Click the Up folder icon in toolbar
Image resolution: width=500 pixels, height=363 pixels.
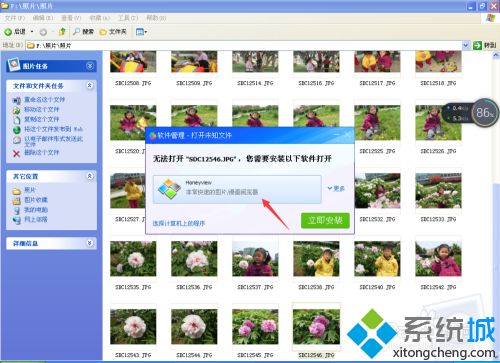pos(62,32)
